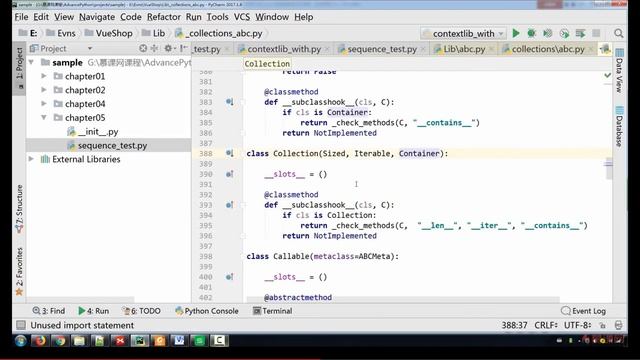The width and height of the screenshot is (640, 360).
Task: Click the concurrency diagram run icon
Action: 580,33
